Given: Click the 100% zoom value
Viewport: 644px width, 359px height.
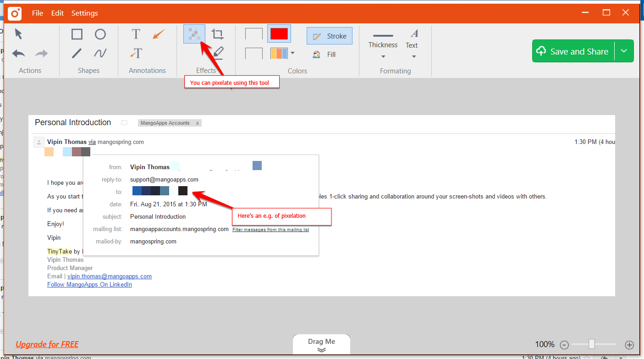Looking at the screenshot, I should pyautogui.click(x=545, y=344).
